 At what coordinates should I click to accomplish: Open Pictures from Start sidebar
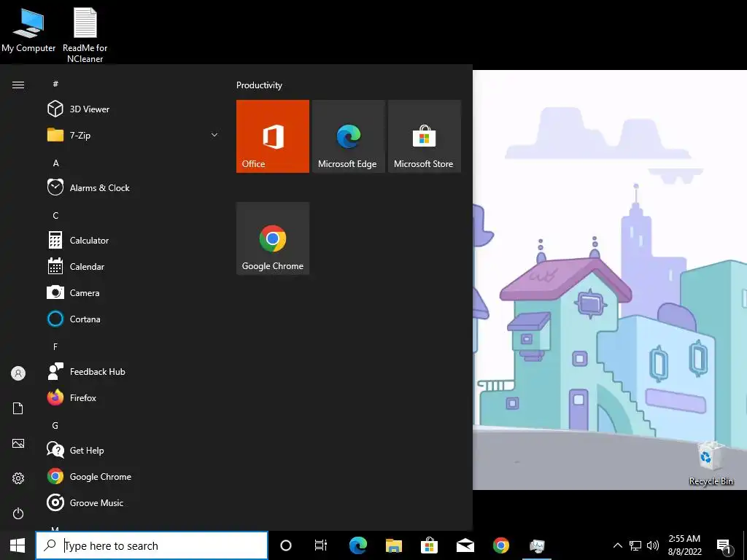click(x=18, y=443)
